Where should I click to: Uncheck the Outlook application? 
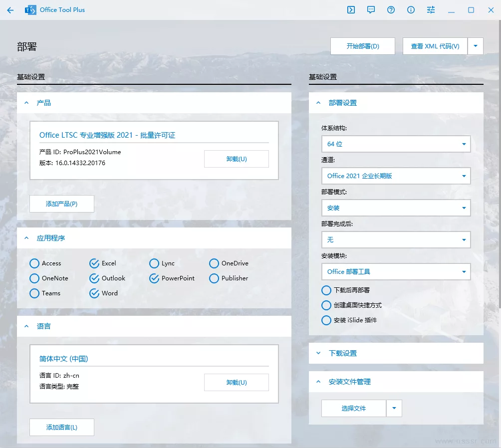(x=107, y=278)
